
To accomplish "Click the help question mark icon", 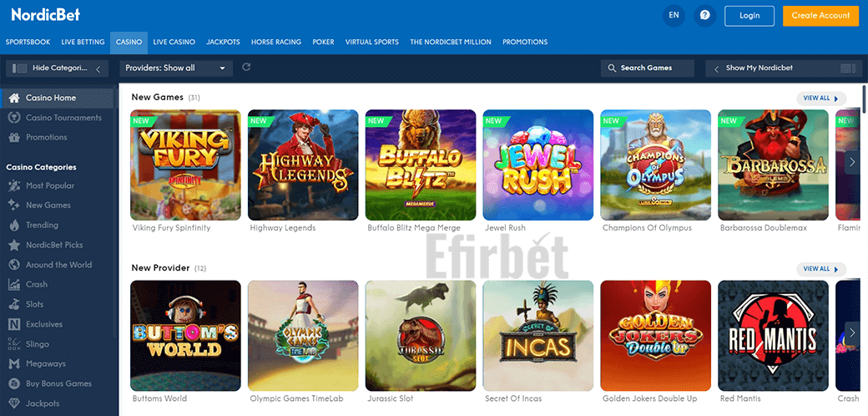I will [x=704, y=16].
